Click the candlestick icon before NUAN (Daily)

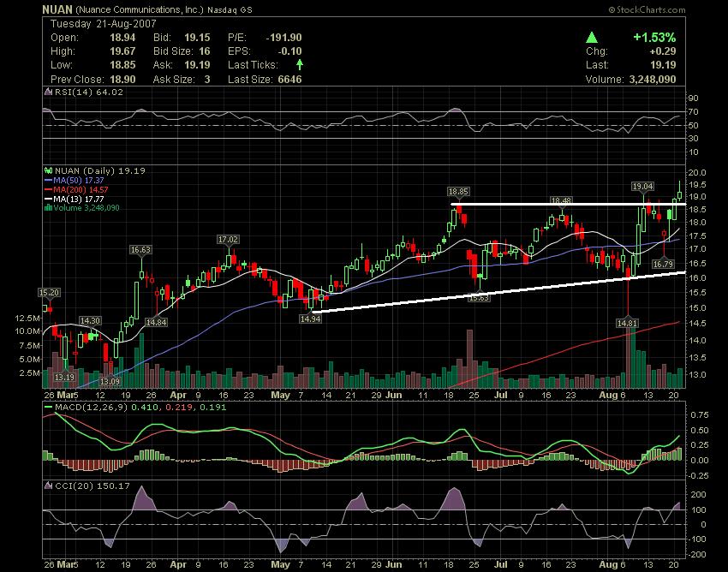click(48, 170)
